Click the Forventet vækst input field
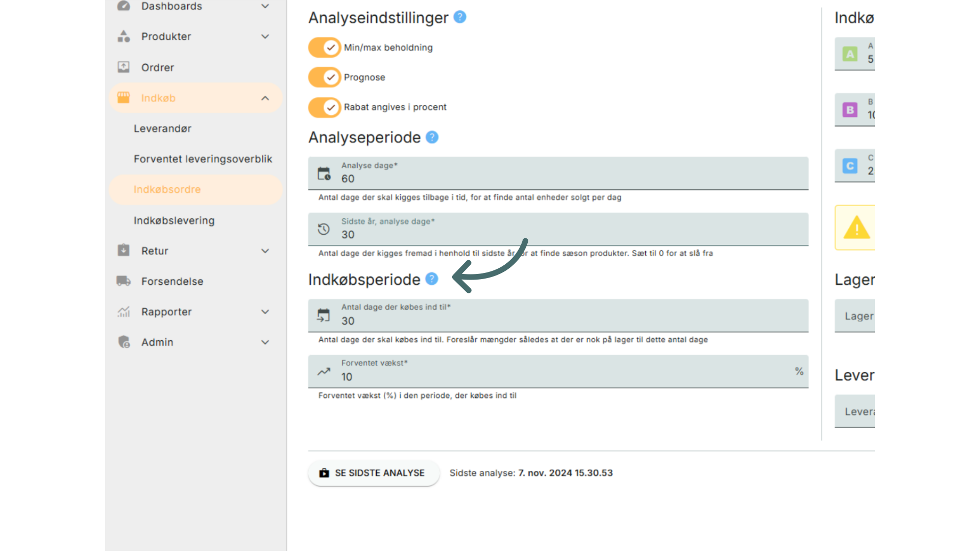 click(558, 371)
